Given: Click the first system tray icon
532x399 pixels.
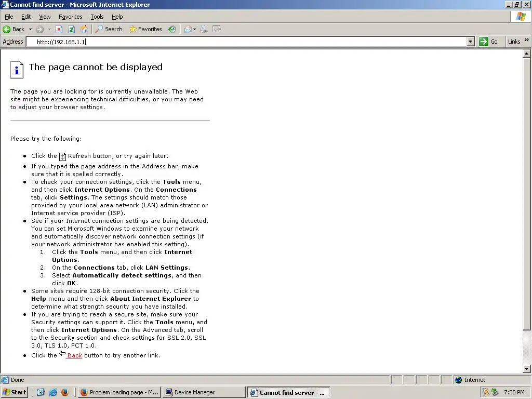Looking at the screenshot, I should pyautogui.click(x=486, y=392).
